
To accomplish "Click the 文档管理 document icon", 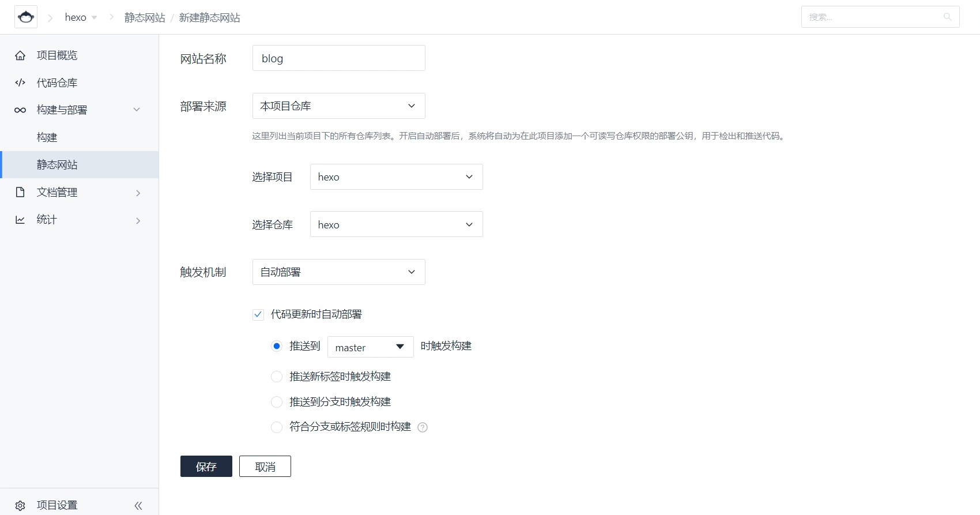I will pos(20,192).
